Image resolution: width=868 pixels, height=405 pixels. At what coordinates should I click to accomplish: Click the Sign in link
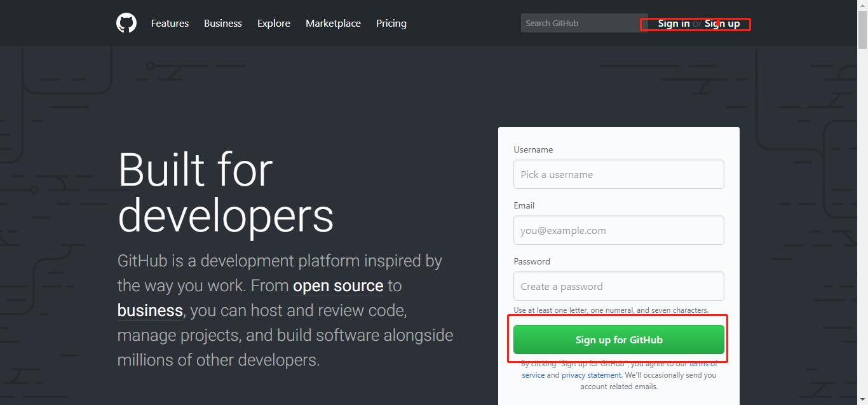pyautogui.click(x=674, y=24)
